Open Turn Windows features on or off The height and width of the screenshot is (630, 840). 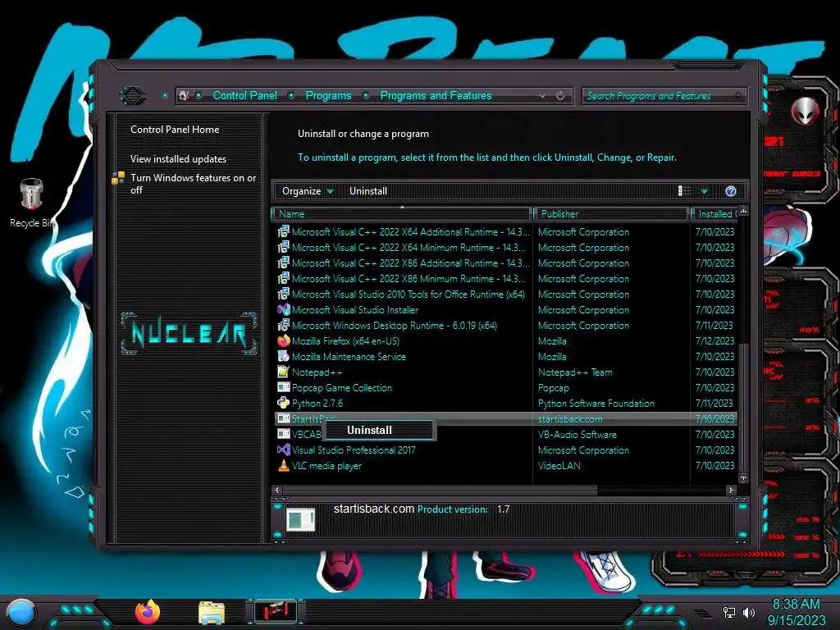coord(193,184)
